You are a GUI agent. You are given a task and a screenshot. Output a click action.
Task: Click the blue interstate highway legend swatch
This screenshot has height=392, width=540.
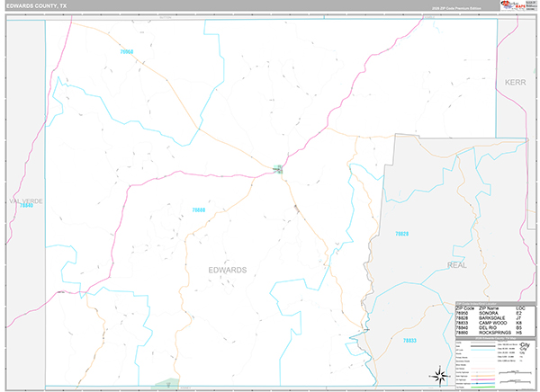tap(482, 383)
